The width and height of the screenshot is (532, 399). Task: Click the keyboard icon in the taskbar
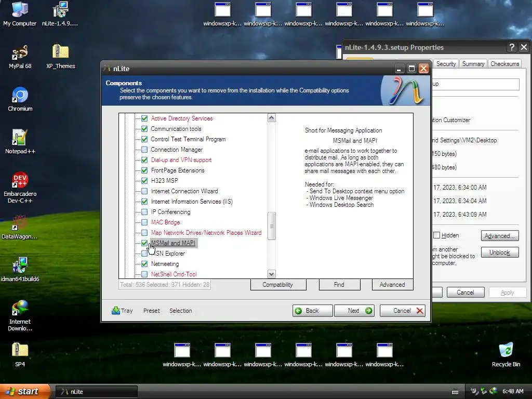(x=455, y=392)
